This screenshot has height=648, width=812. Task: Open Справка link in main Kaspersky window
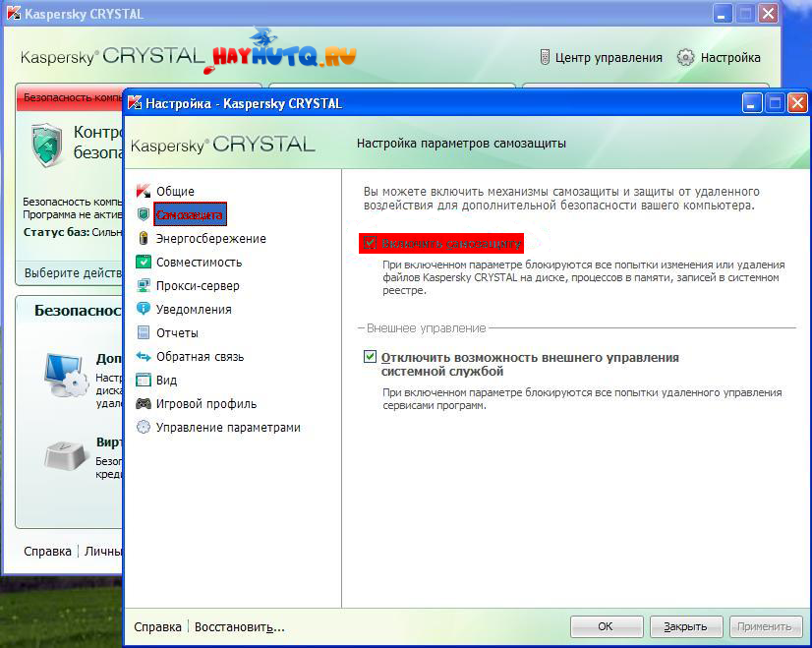[x=47, y=551]
